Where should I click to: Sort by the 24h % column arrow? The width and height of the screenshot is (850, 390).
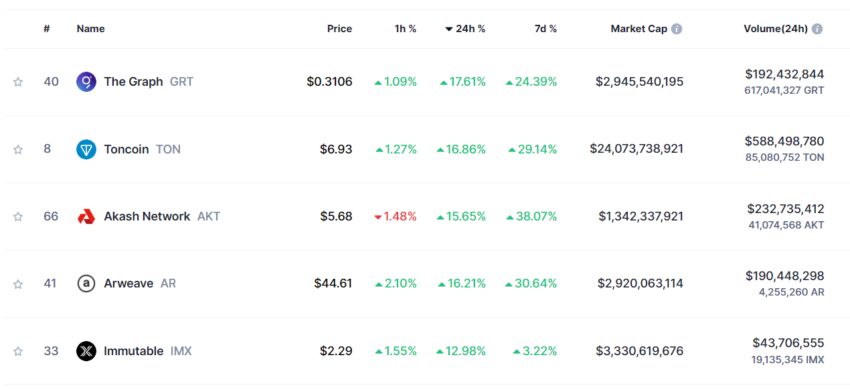click(449, 29)
